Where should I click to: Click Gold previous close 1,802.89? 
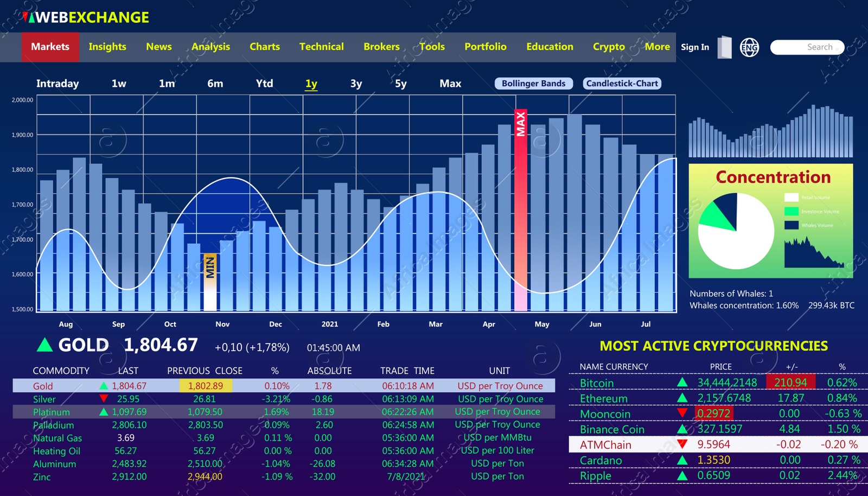coord(206,386)
